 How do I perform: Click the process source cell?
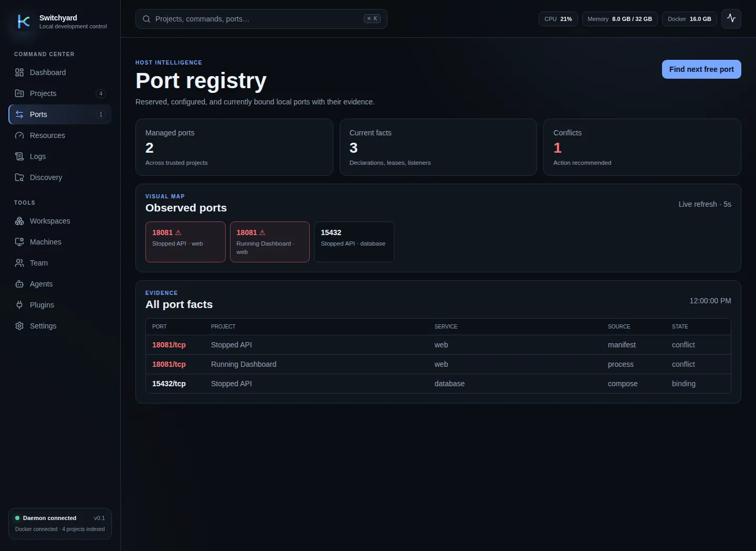click(x=621, y=364)
